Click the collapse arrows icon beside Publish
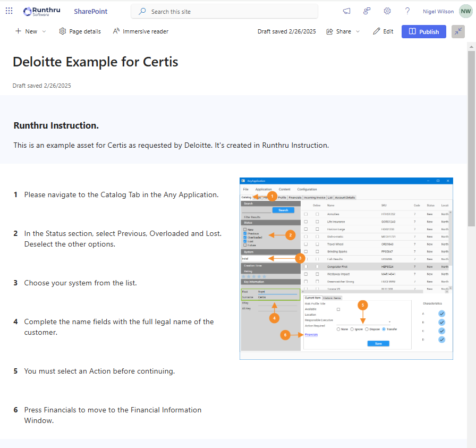The image size is (476, 448). tap(458, 31)
